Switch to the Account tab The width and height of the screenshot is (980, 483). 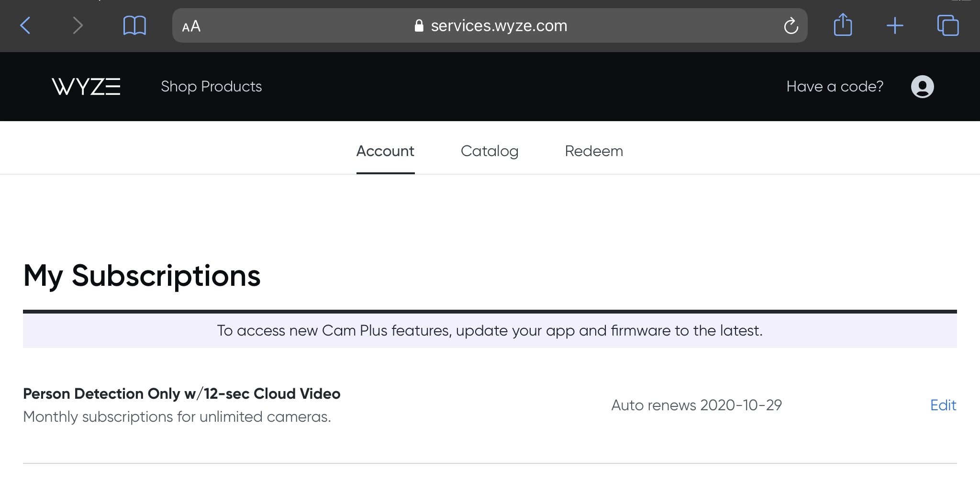[x=385, y=151]
